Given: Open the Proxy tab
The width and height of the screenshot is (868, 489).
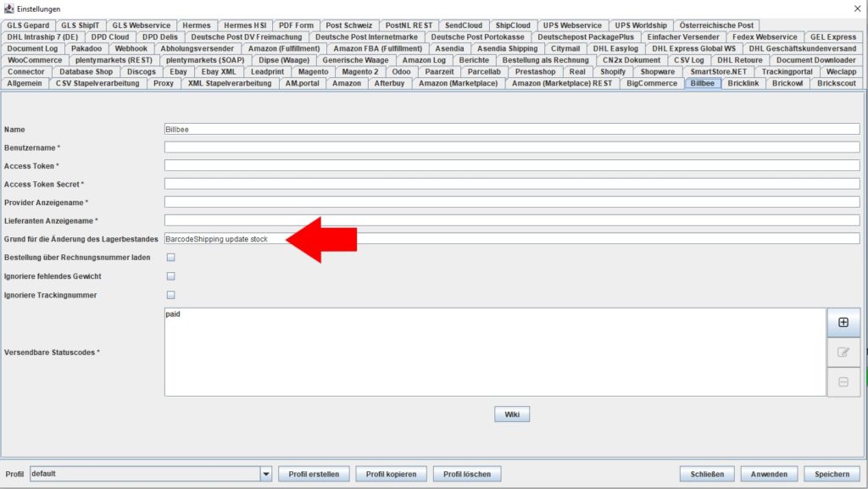Looking at the screenshot, I should 164,84.
